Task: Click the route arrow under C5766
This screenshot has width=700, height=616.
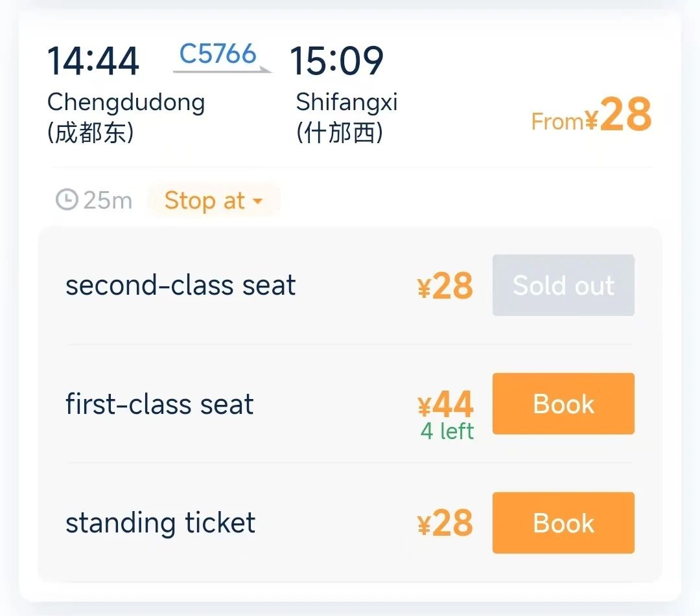Action: point(222,70)
